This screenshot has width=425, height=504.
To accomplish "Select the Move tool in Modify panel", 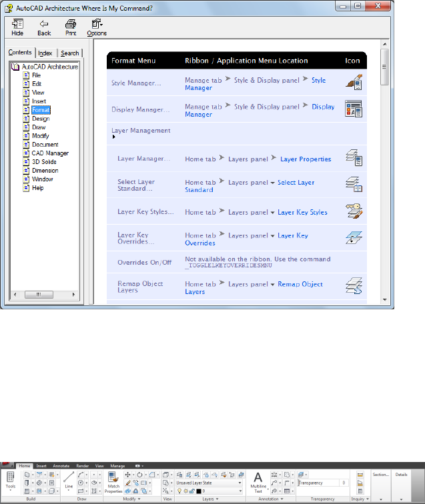I will tap(127, 475).
